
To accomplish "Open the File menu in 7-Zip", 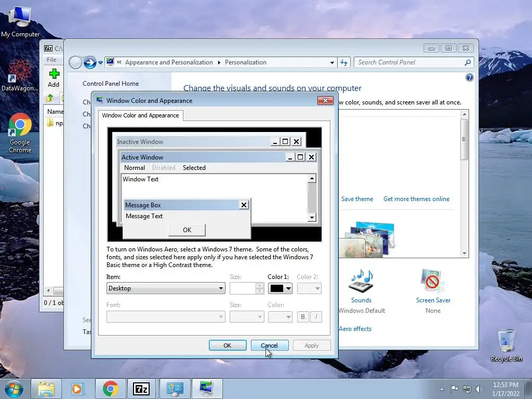I will (51, 59).
